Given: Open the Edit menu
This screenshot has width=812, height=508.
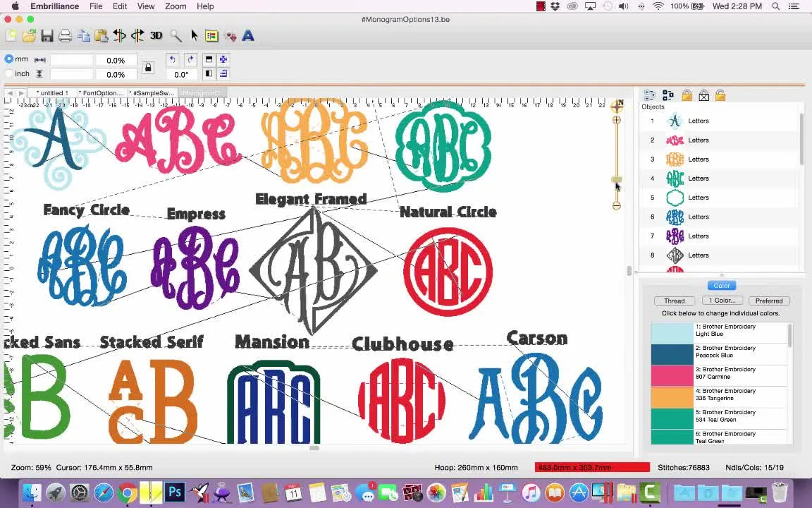Looking at the screenshot, I should (120, 6).
